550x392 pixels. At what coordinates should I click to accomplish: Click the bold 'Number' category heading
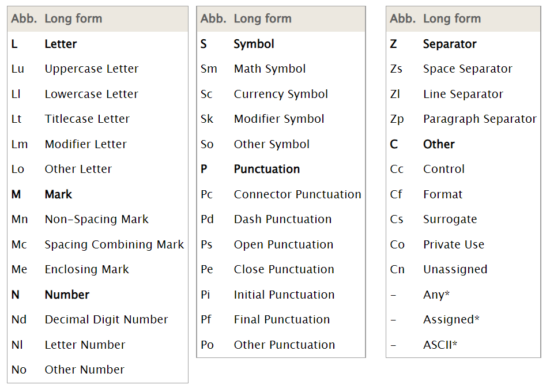click(x=67, y=295)
